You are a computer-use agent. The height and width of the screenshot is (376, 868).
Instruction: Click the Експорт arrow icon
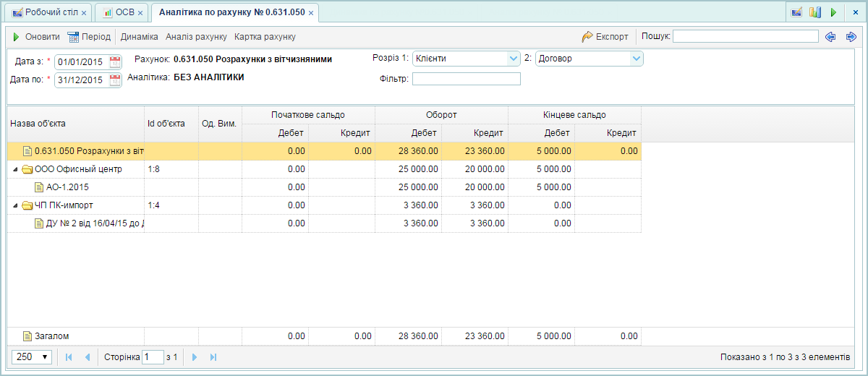coord(587,36)
